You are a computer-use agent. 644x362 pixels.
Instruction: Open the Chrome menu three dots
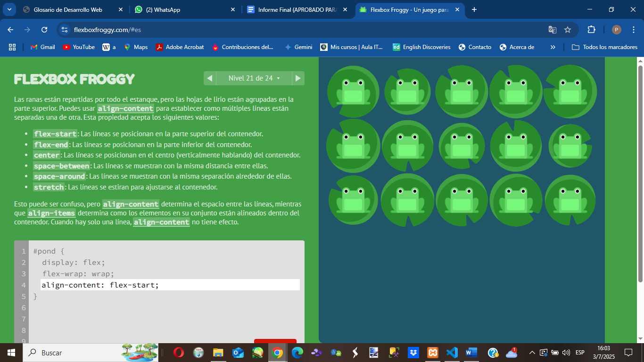click(x=634, y=30)
